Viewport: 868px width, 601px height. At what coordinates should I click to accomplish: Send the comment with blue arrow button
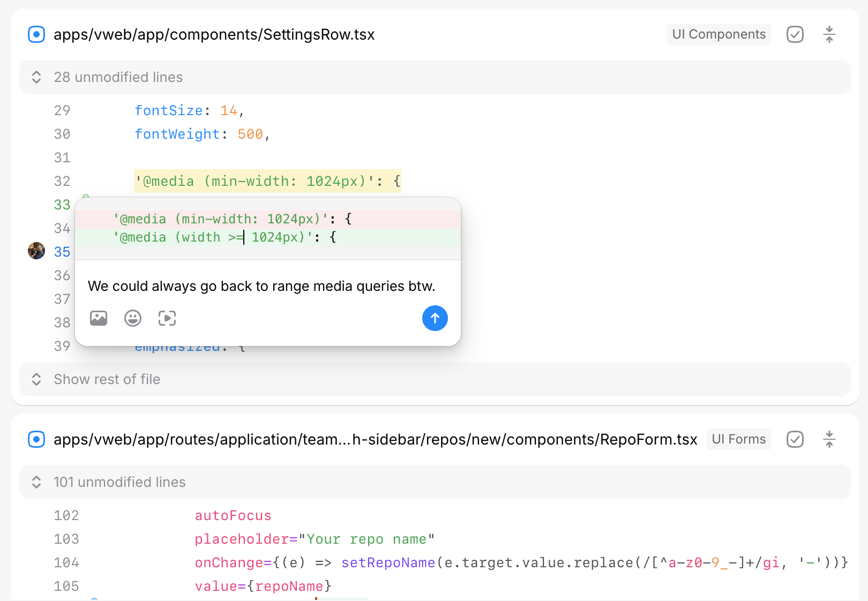[435, 318]
